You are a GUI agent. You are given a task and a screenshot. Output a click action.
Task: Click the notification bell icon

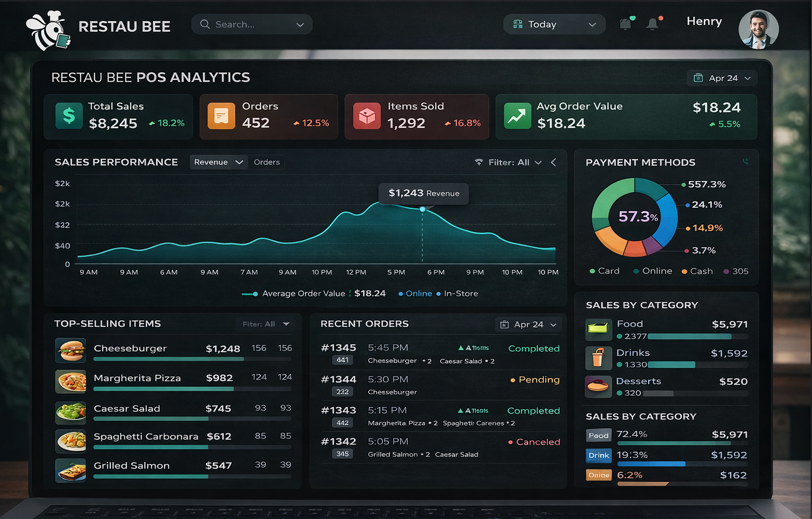(653, 24)
